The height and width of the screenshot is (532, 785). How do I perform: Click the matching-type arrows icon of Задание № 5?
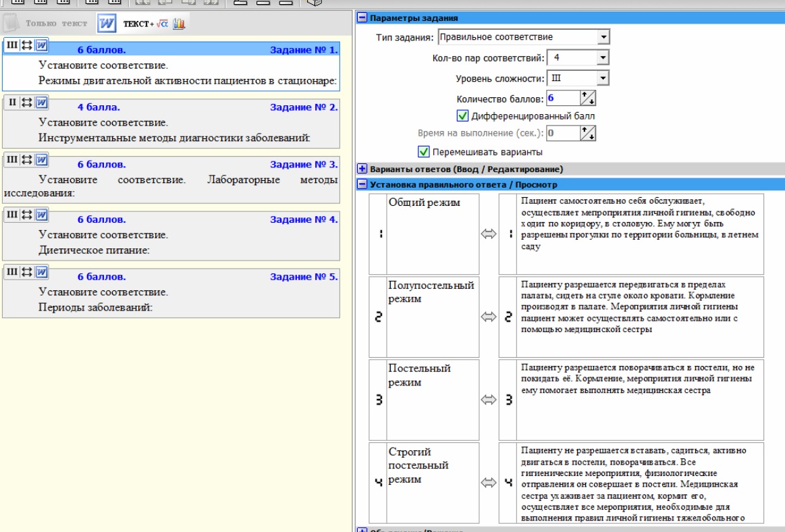pos(26,271)
